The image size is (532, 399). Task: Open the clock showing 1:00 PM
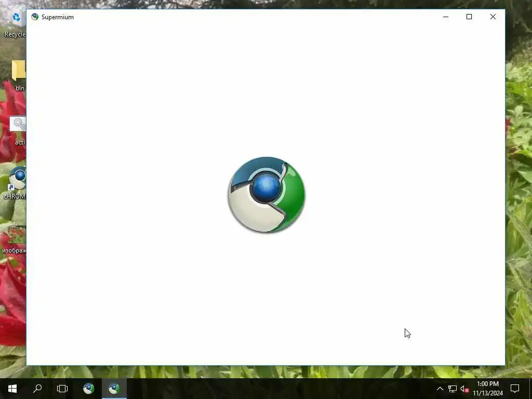487,389
